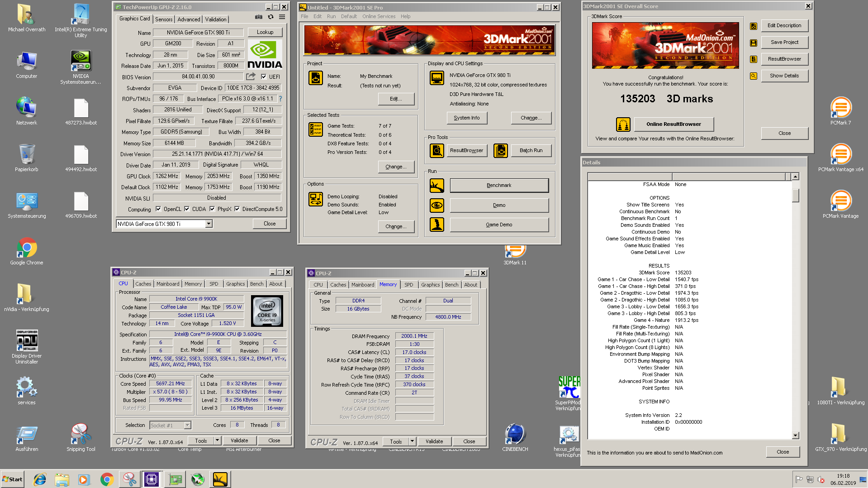Click the Options section icon
Screen dimensions: 868x488
tap(316, 199)
